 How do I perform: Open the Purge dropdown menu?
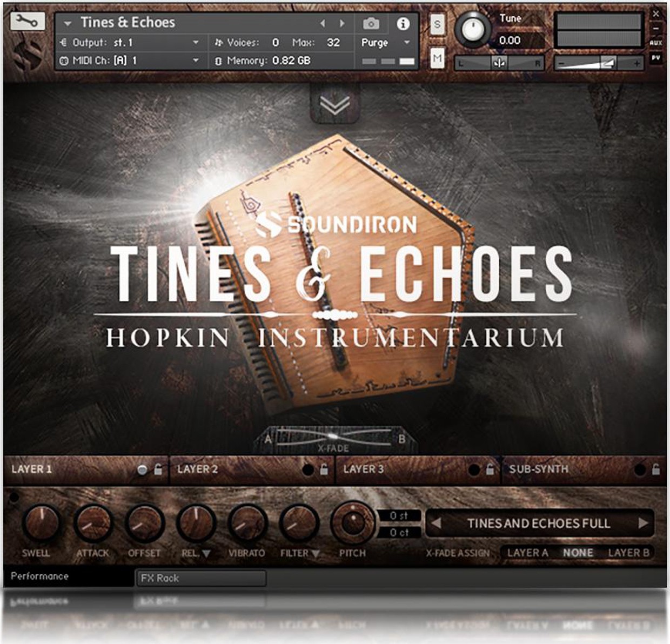click(x=407, y=43)
